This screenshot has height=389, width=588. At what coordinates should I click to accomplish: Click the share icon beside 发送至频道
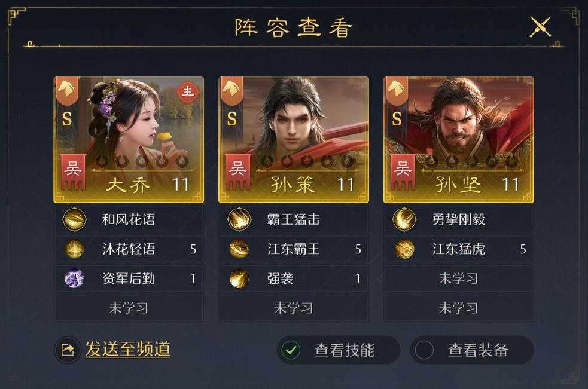coord(68,350)
